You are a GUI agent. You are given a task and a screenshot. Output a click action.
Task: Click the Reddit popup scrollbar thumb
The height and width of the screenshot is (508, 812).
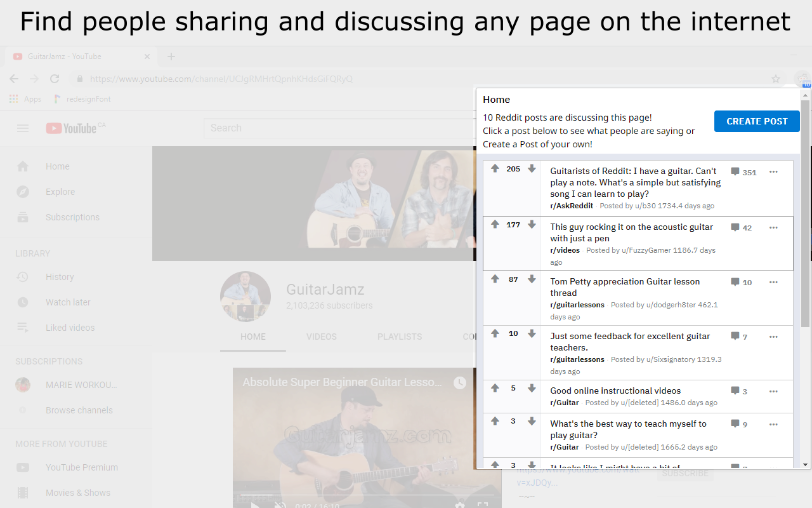[806, 214]
